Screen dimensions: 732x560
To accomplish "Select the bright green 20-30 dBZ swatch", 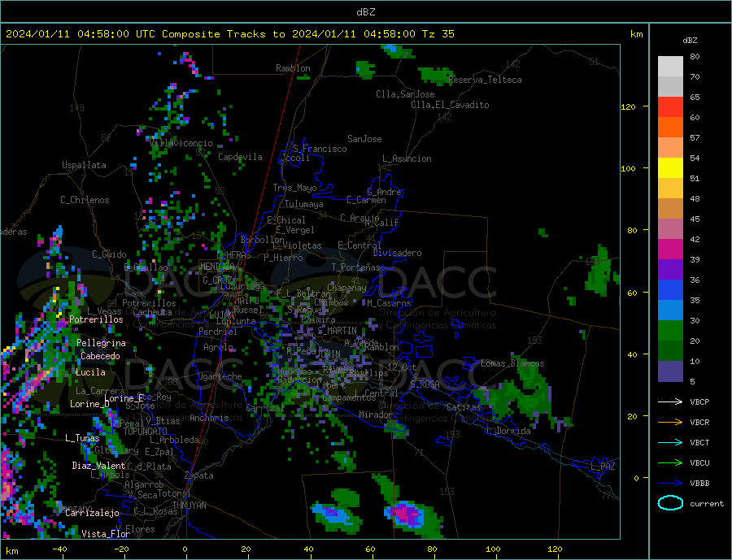I will [x=670, y=331].
